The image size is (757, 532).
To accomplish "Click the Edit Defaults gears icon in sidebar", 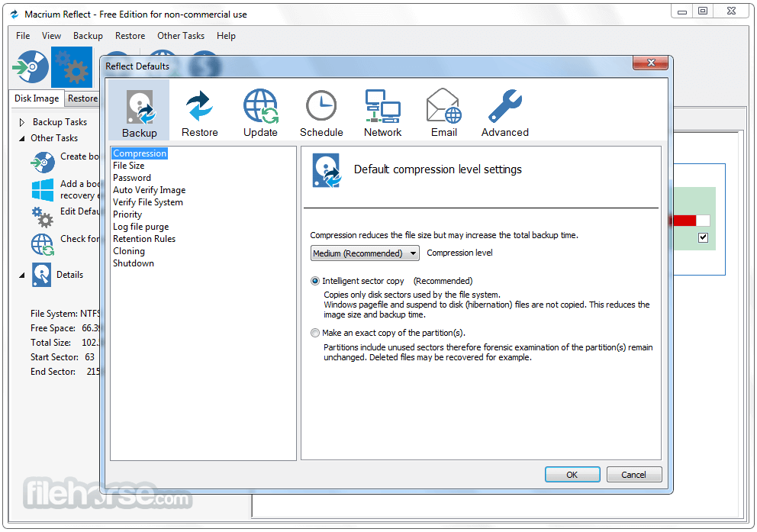I will (43, 218).
